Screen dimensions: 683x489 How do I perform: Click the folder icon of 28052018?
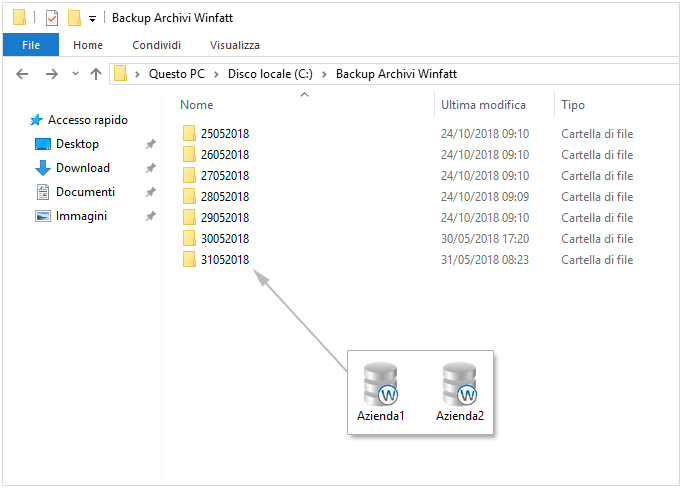(189, 196)
